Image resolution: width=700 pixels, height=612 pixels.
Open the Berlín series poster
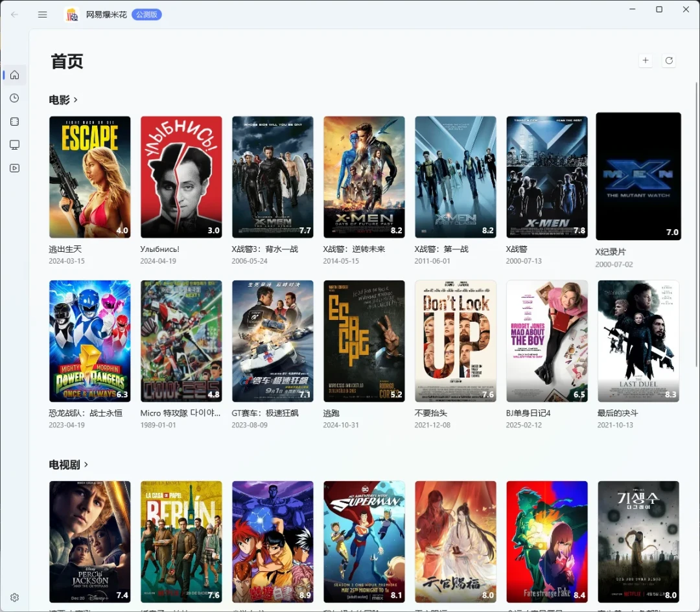pos(181,542)
